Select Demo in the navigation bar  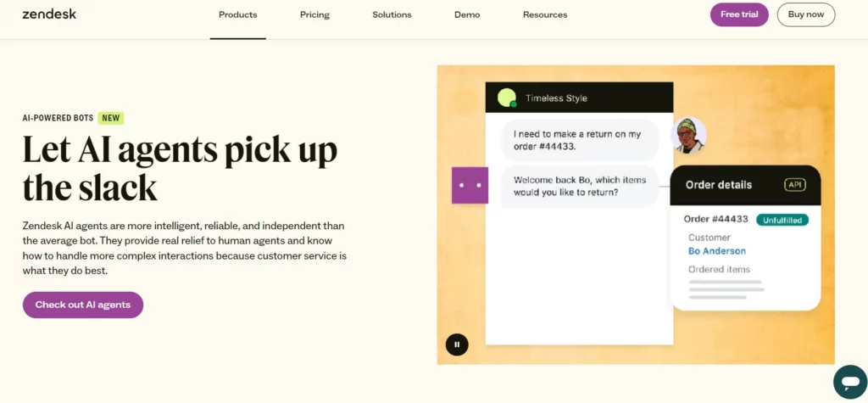point(467,15)
